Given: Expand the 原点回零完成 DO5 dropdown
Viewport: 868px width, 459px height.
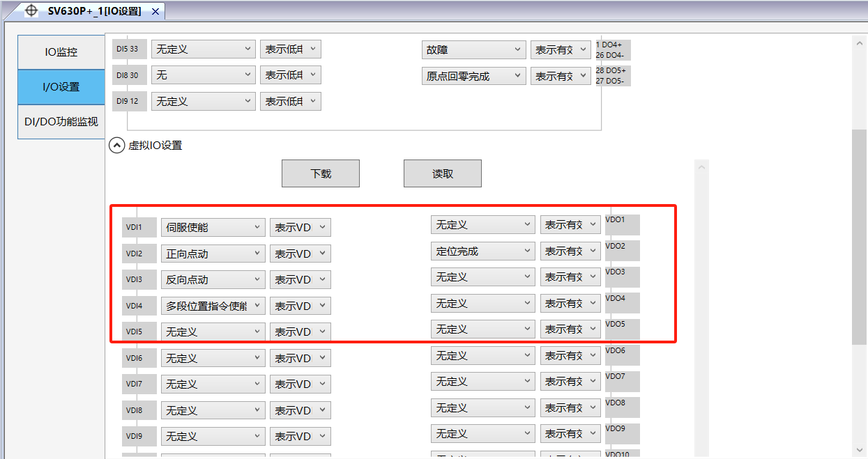Looking at the screenshot, I should pos(474,77).
